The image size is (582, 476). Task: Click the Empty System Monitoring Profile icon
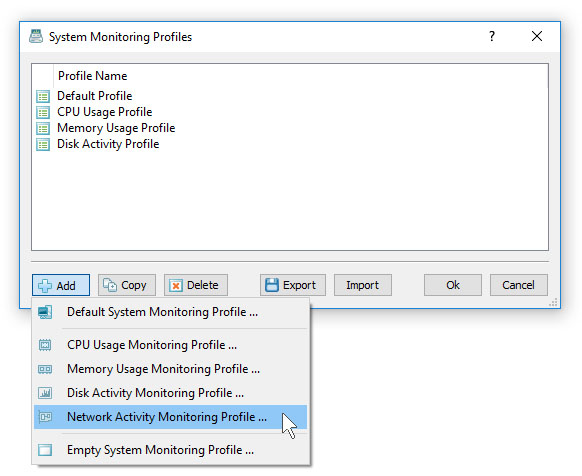tap(45, 450)
